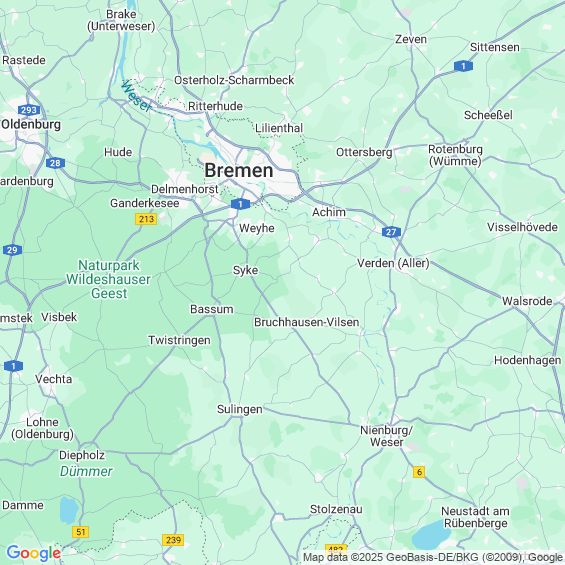This screenshot has height=565, width=565.
Task: Select the Sulingen town label
Action: pos(240,410)
